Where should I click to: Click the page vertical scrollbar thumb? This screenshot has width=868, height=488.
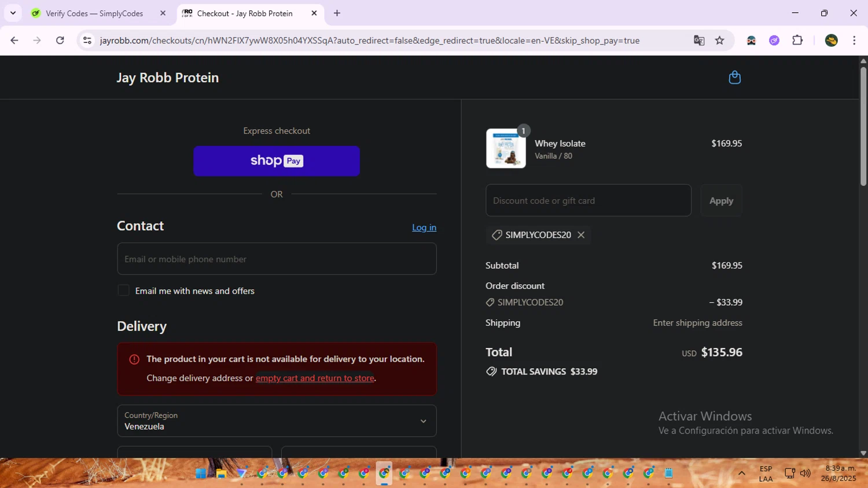coord(863,126)
